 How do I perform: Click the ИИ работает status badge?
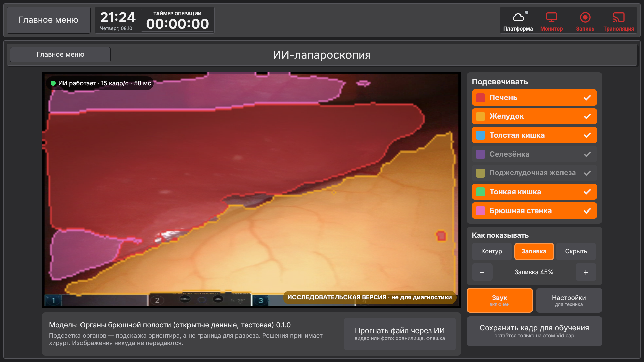tap(100, 83)
